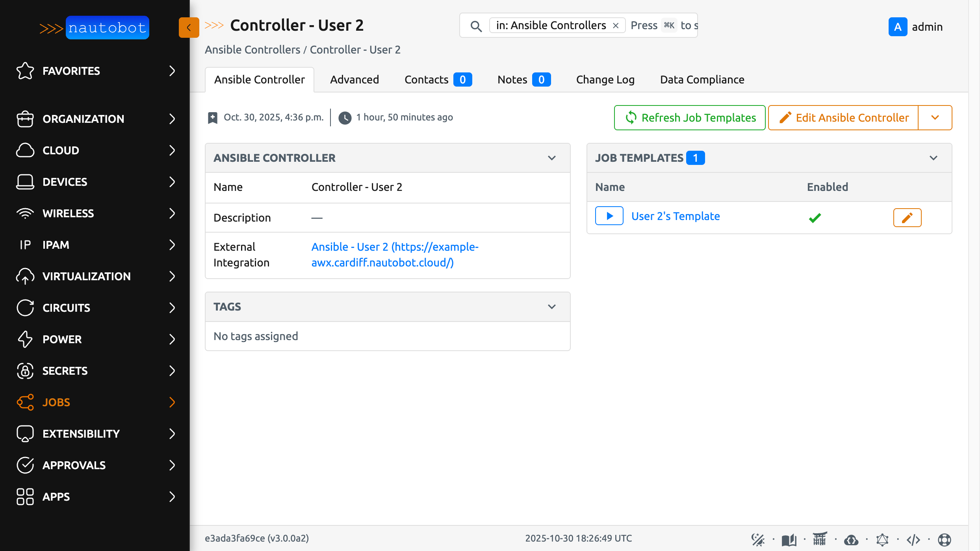
Task: Open the search magnifier icon
Action: click(476, 26)
